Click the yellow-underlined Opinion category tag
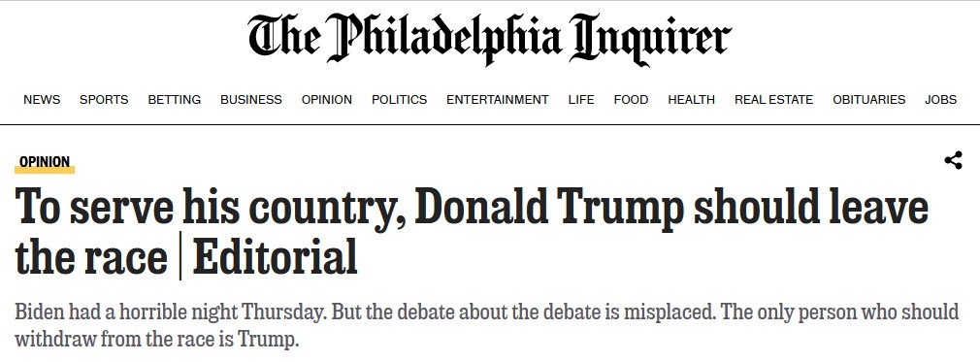The image size is (980, 362). pyautogui.click(x=45, y=163)
